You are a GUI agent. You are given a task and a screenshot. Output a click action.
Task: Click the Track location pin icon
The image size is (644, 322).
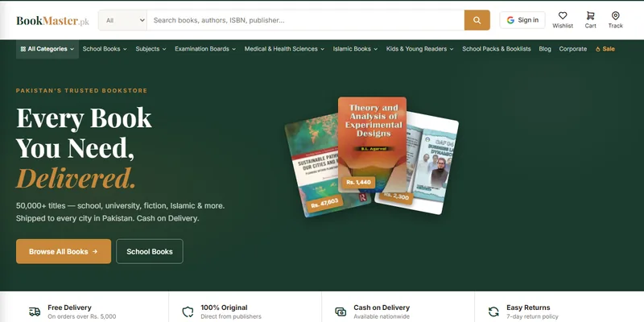click(615, 15)
